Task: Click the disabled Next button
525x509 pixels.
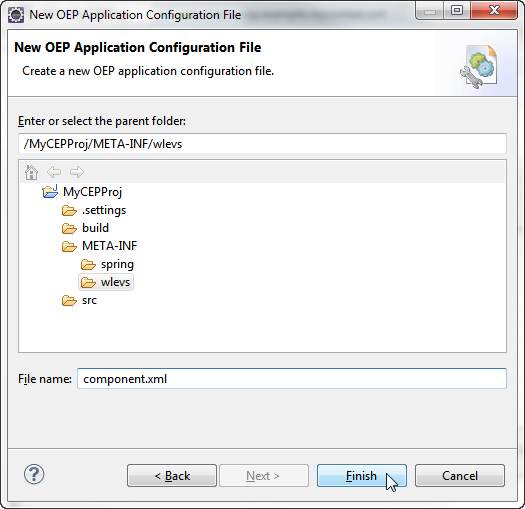Action: [264, 476]
